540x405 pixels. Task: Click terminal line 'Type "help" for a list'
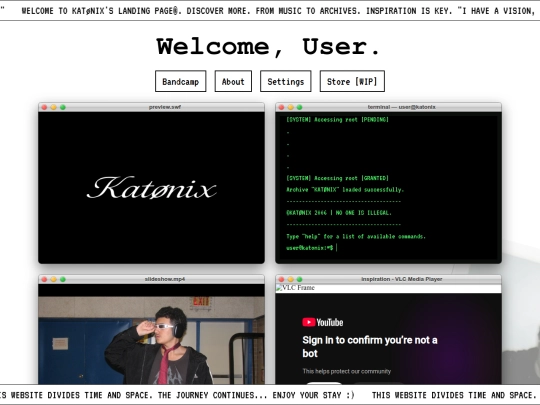(x=356, y=237)
